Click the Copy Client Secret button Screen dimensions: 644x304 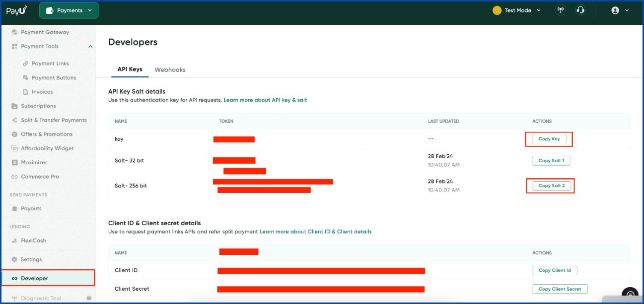[560, 288]
